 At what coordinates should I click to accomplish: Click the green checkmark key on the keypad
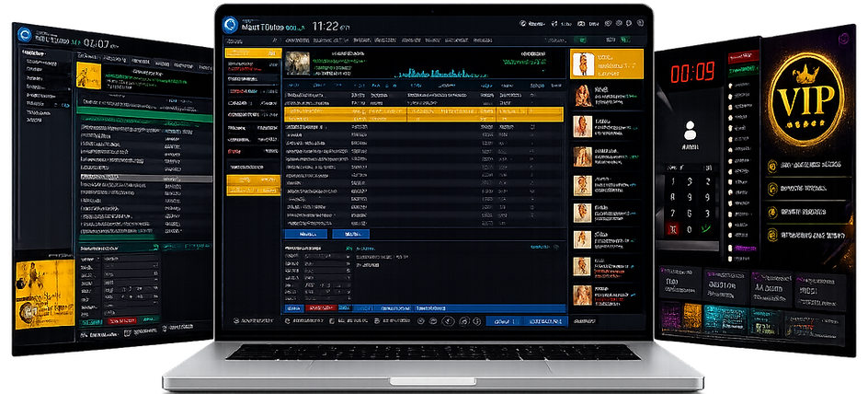point(707,229)
